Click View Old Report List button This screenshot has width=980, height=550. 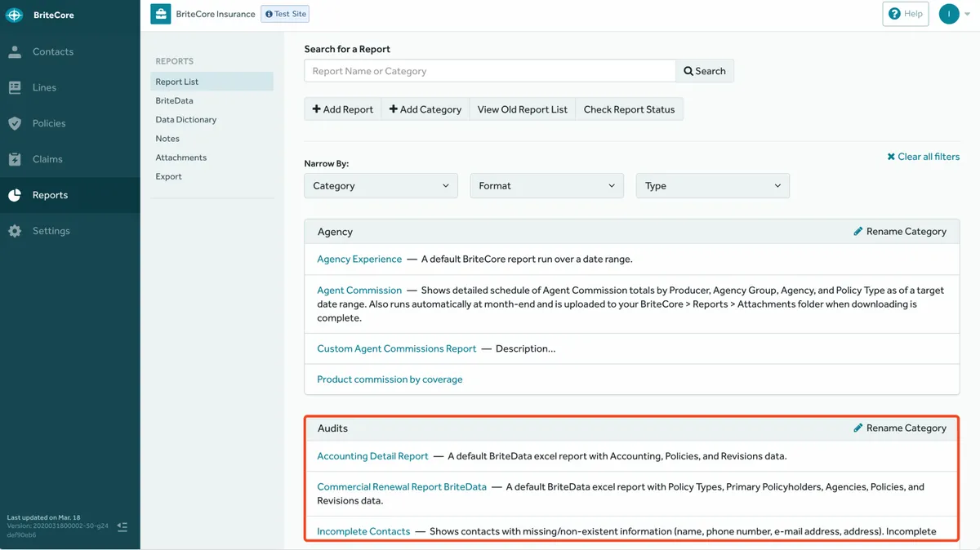(523, 109)
